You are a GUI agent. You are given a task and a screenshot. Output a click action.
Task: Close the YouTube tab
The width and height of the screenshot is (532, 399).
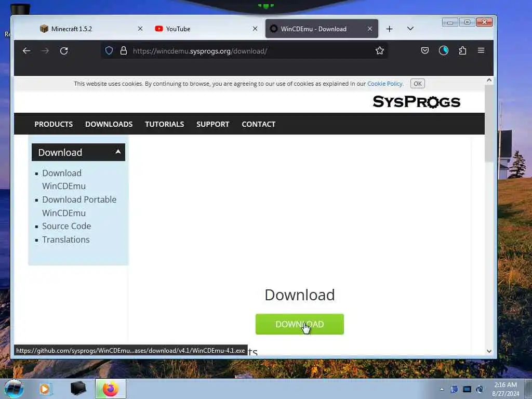click(x=255, y=29)
